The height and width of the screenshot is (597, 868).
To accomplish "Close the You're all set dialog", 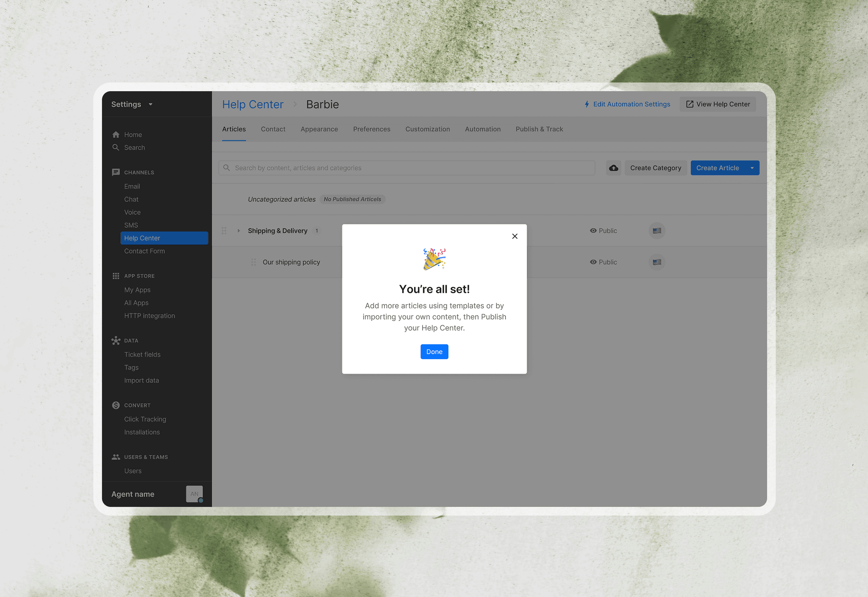I will [515, 236].
